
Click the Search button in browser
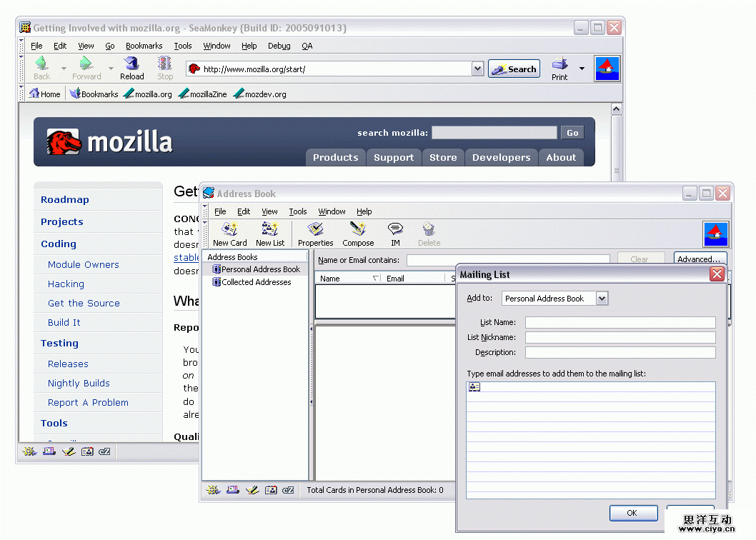pos(514,69)
